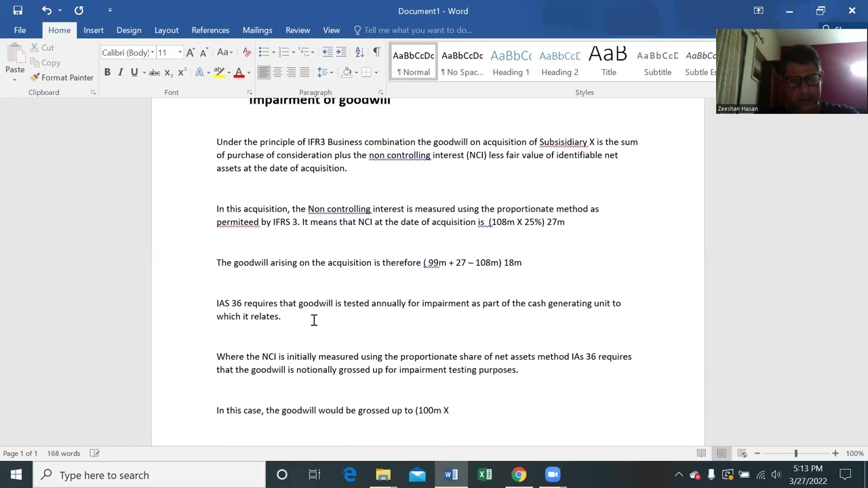Apply the Heading 1 style
868x488 pixels.
511,62
